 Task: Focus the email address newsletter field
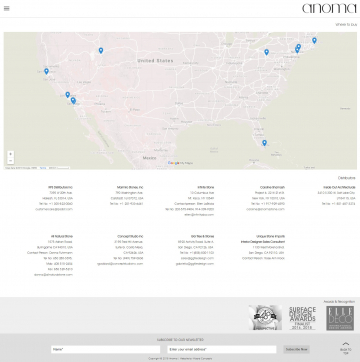pos(222,349)
